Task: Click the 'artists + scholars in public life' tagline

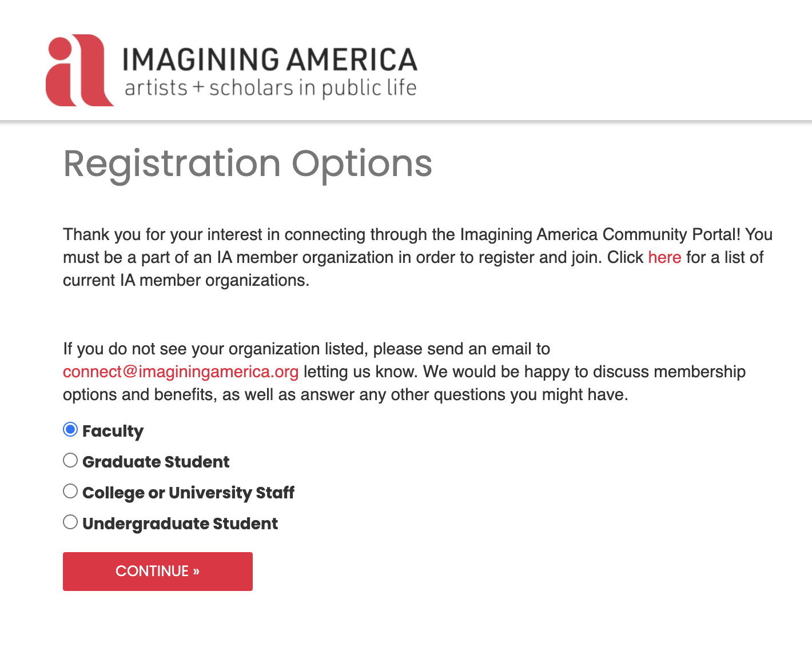Action: 270,89
